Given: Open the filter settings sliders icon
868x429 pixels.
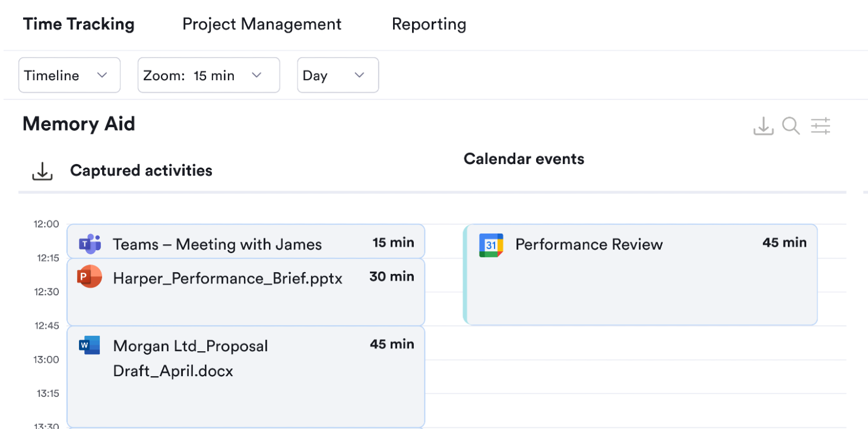Looking at the screenshot, I should point(821,126).
